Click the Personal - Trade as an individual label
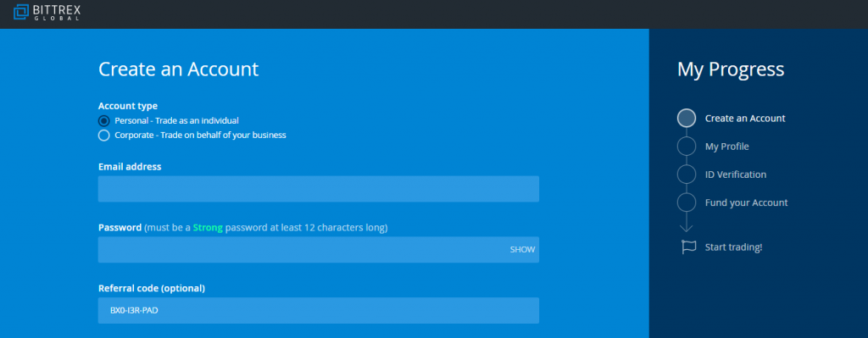 [x=176, y=120]
